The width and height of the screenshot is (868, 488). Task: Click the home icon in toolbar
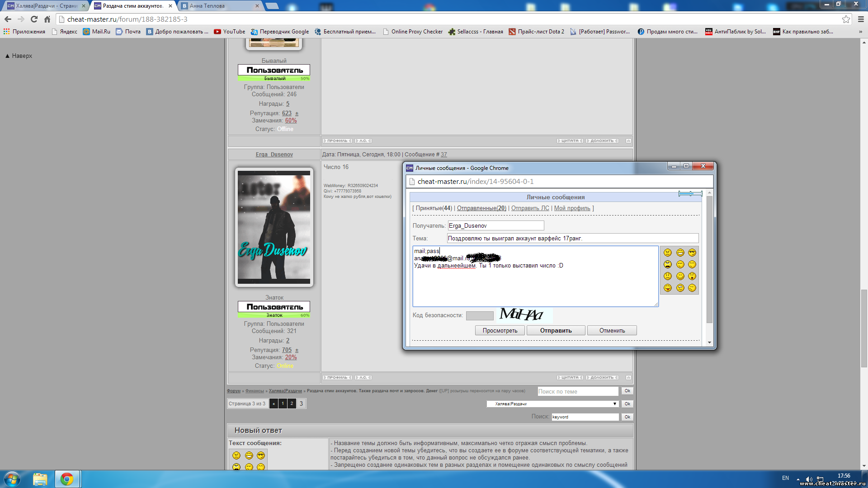coord(47,19)
